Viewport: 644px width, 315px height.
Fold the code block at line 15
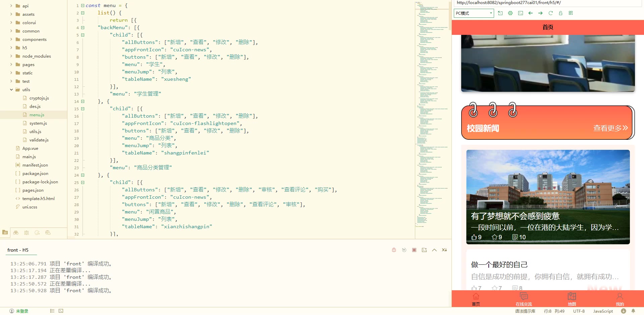(x=83, y=109)
